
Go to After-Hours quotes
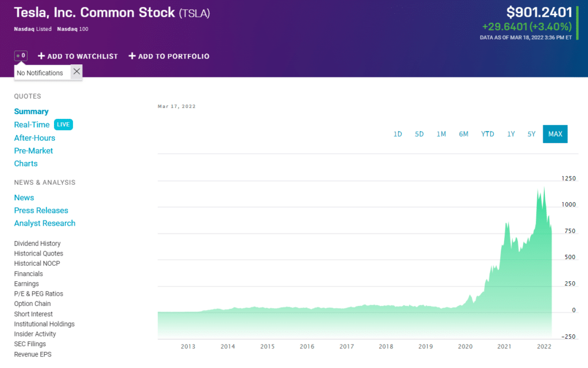(x=34, y=138)
